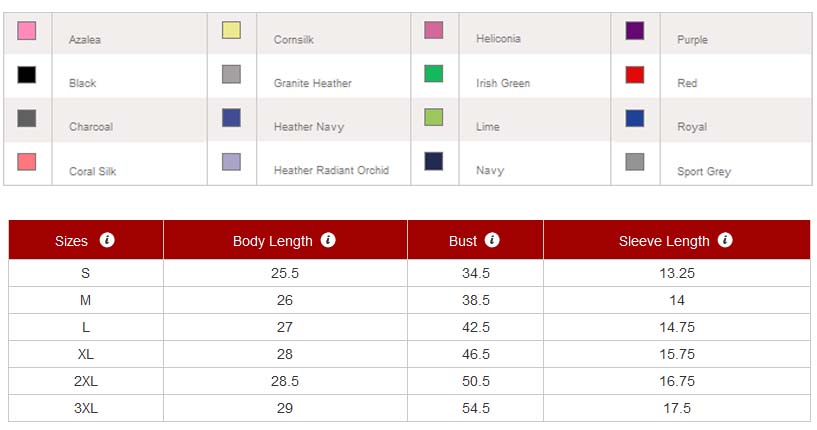Click the info icon beside Bust
Screen dimensions: 817x430
point(492,240)
